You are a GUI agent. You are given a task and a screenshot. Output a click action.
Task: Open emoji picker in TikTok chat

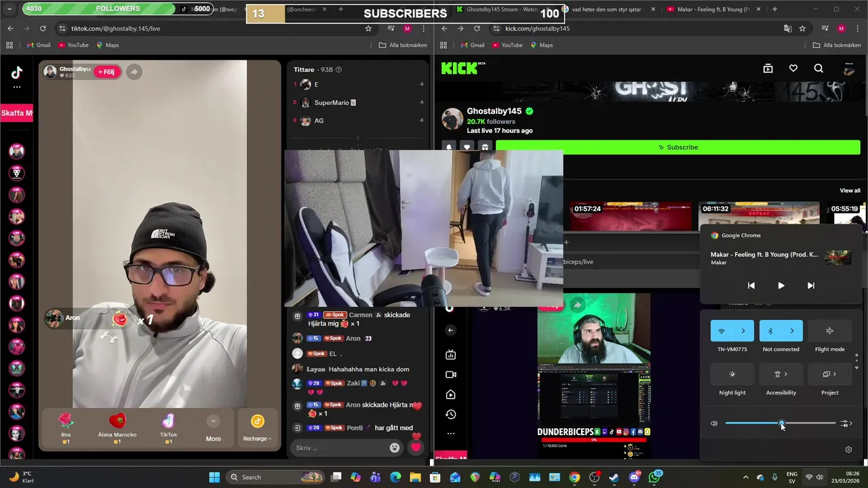tap(395, 447)
